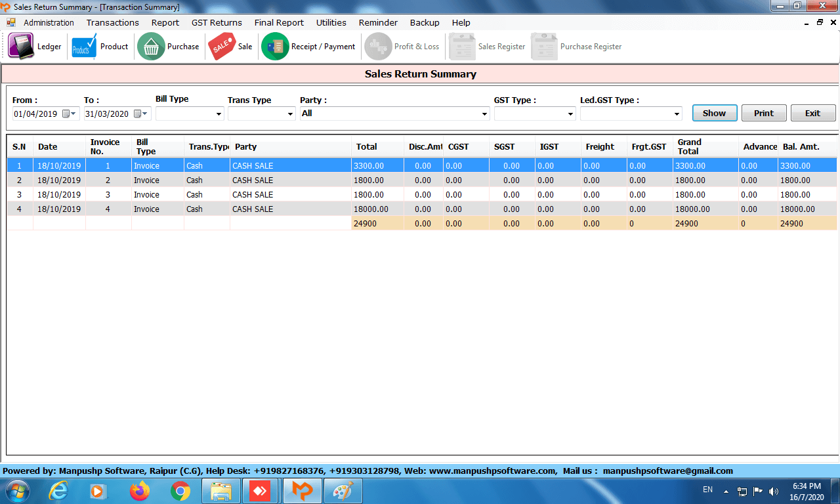Open From date calendar picker
The image size is (840, 504).
click(69, 114)
